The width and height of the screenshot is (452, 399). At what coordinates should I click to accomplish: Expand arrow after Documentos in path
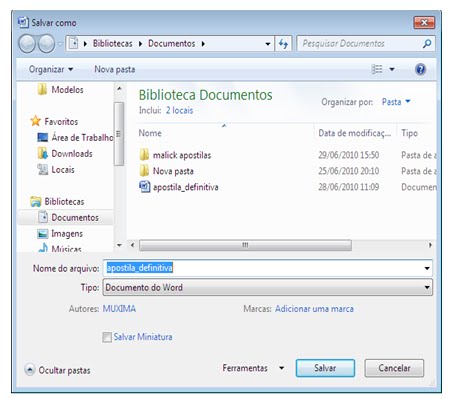click(203, 44)
